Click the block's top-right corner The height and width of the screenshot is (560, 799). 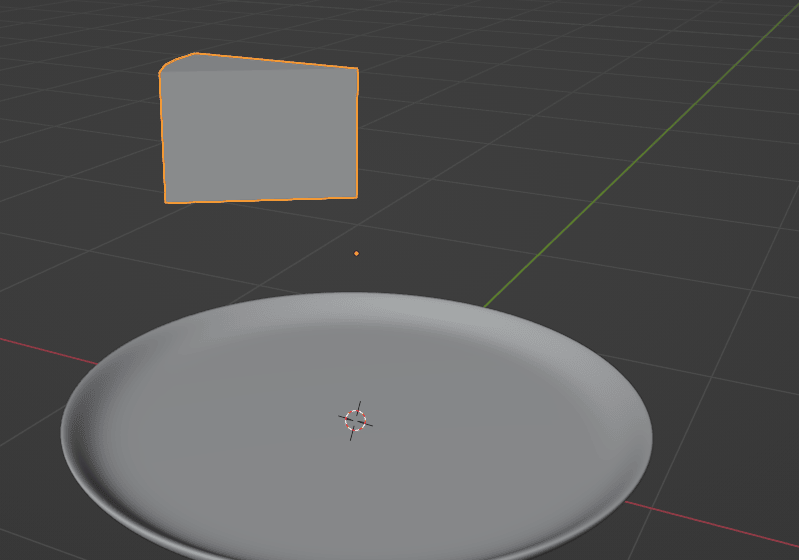357,69
